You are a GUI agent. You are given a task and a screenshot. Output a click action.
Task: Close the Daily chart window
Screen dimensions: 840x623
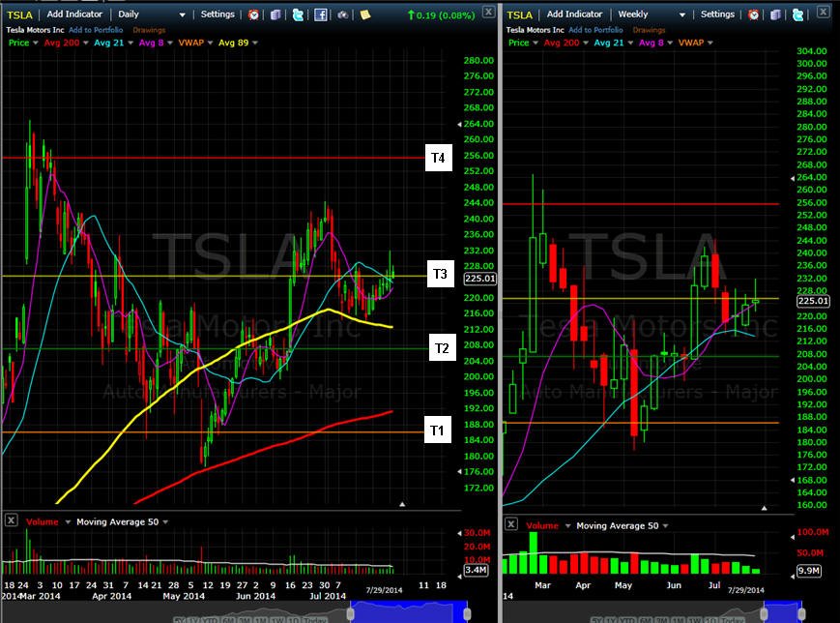point(488,12)
